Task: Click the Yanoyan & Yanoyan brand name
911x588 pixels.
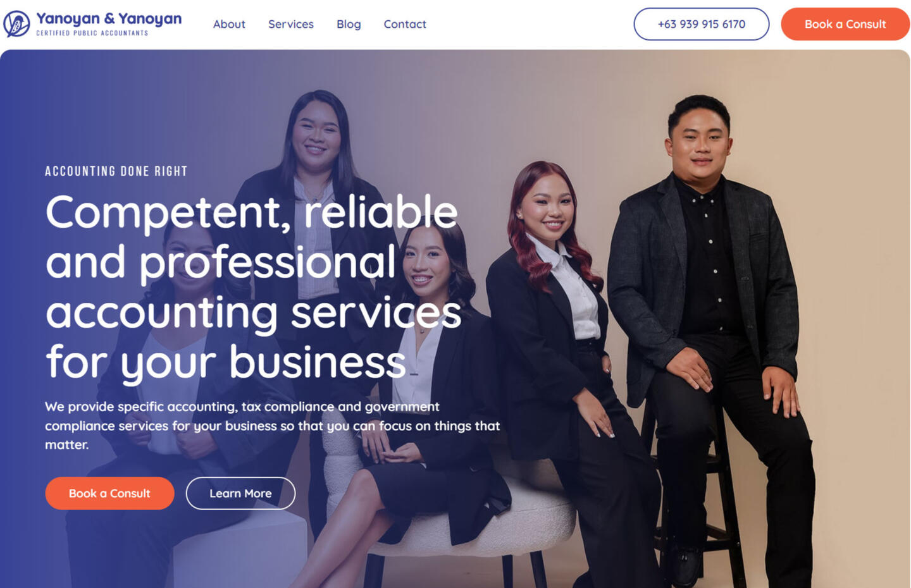Action: [109, 19]
